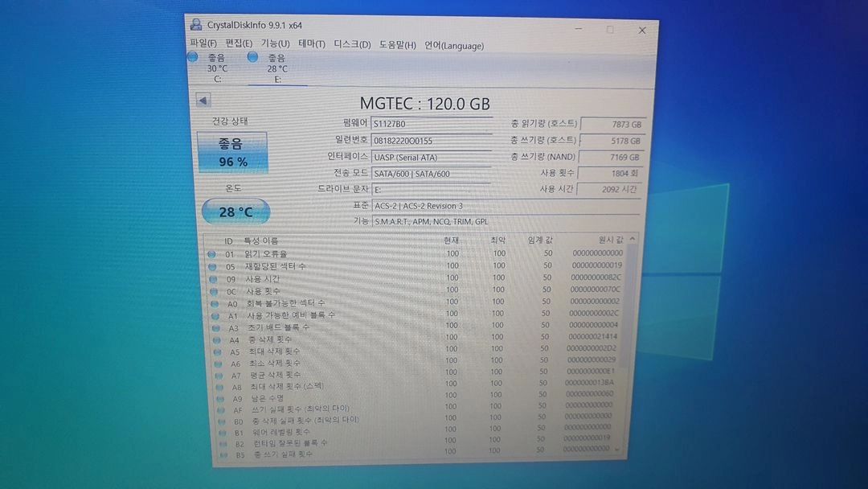Click the ID column header

click(228, 241)
